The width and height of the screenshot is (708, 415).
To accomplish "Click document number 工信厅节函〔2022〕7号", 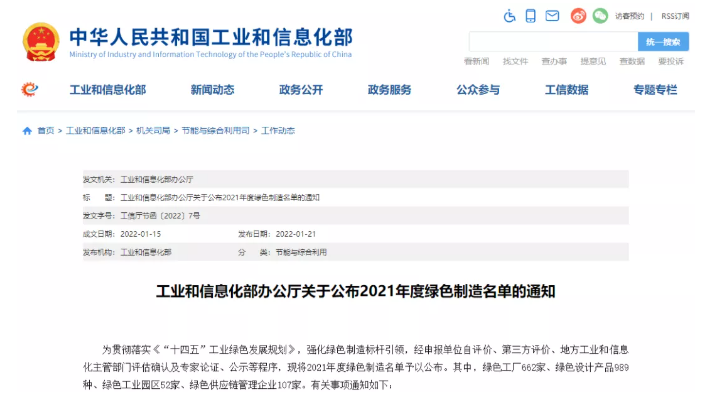I will 160,216.
